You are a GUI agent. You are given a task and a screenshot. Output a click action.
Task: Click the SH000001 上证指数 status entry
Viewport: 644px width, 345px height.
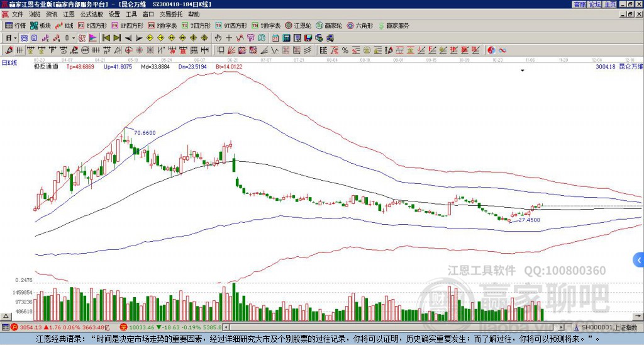point(610,327)
